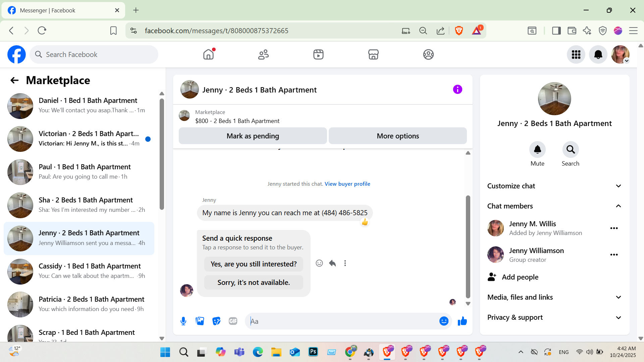The width and height of the screenshot is (644, 362).
Task: Open member options for Jenny Williamson
Action: [x=614, y=255]
